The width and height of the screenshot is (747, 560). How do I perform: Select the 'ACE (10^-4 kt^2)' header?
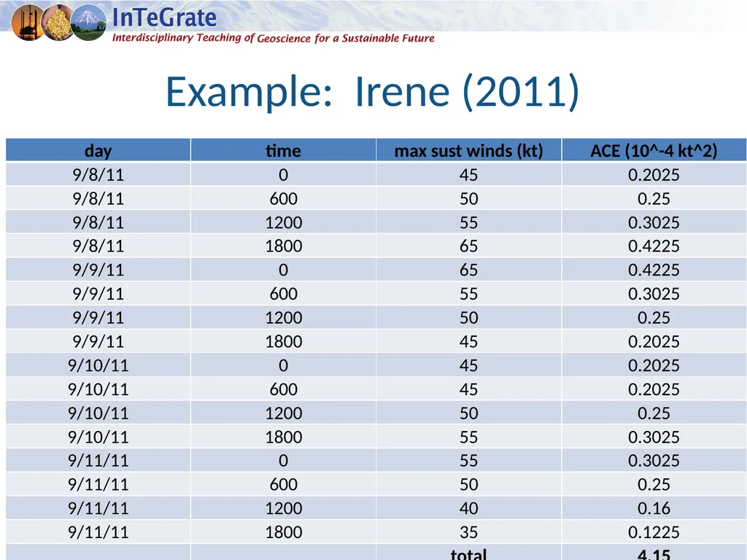(654, 150)
